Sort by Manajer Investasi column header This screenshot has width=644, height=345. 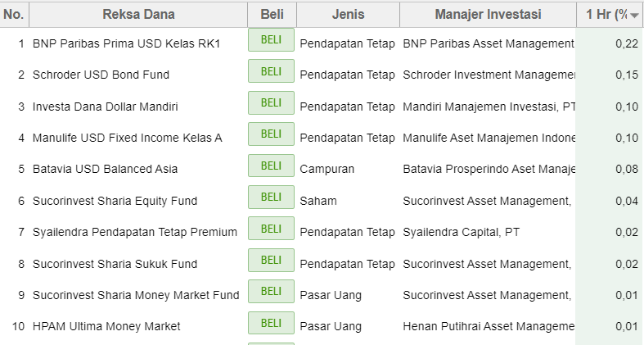(488, 15)
